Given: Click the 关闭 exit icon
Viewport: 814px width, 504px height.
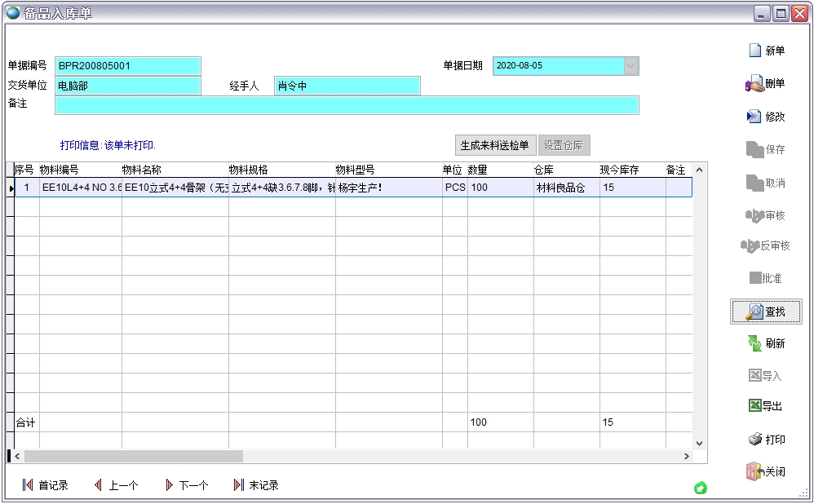Looking at the screenshot, I should click(x=755, y=471).
